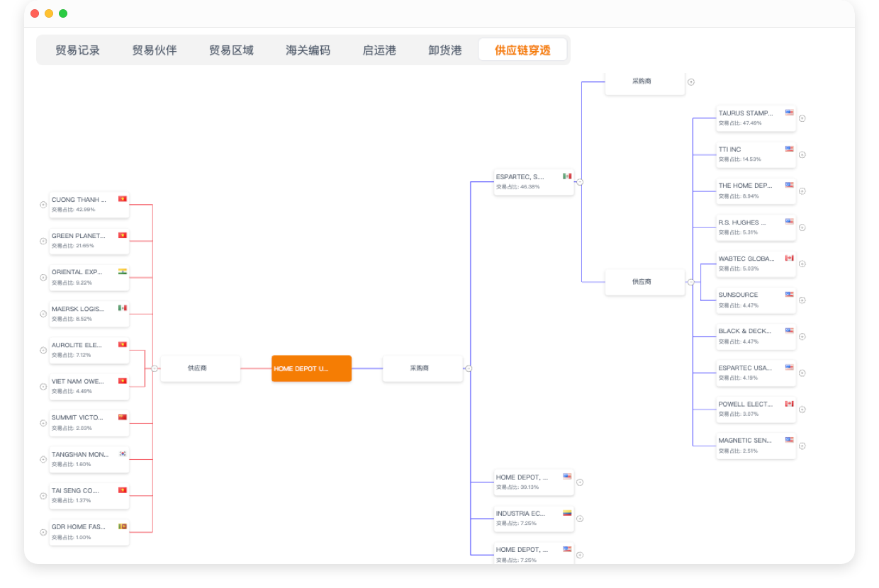This screenshot has height=588, width=879.
Task: Expand children of ESPARTEC, S node
Action: (x=579, y=182)
